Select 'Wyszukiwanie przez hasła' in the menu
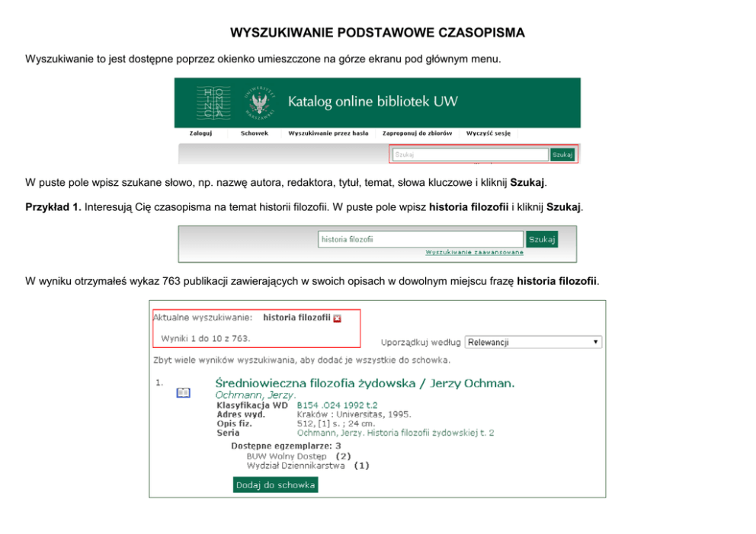 (328, 133)
